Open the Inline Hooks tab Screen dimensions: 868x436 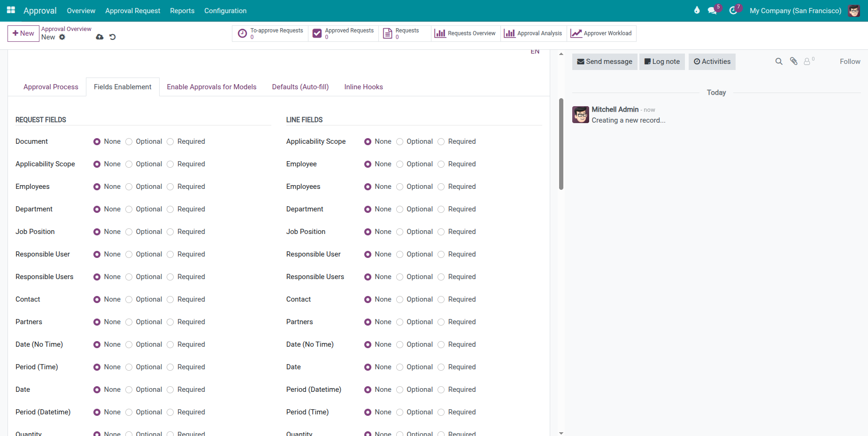point(363,87)
